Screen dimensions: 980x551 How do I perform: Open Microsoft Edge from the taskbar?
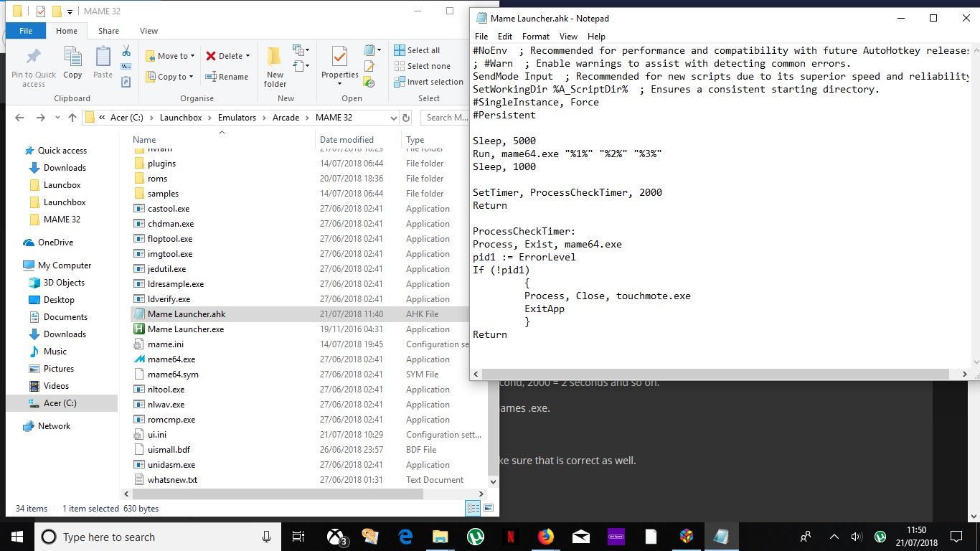(405, 537)
